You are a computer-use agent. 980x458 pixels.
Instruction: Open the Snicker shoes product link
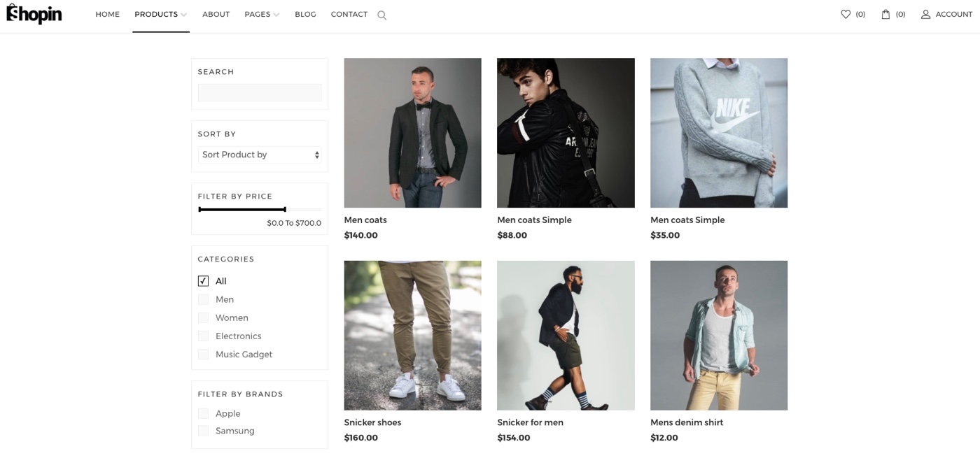pos(372,422)
